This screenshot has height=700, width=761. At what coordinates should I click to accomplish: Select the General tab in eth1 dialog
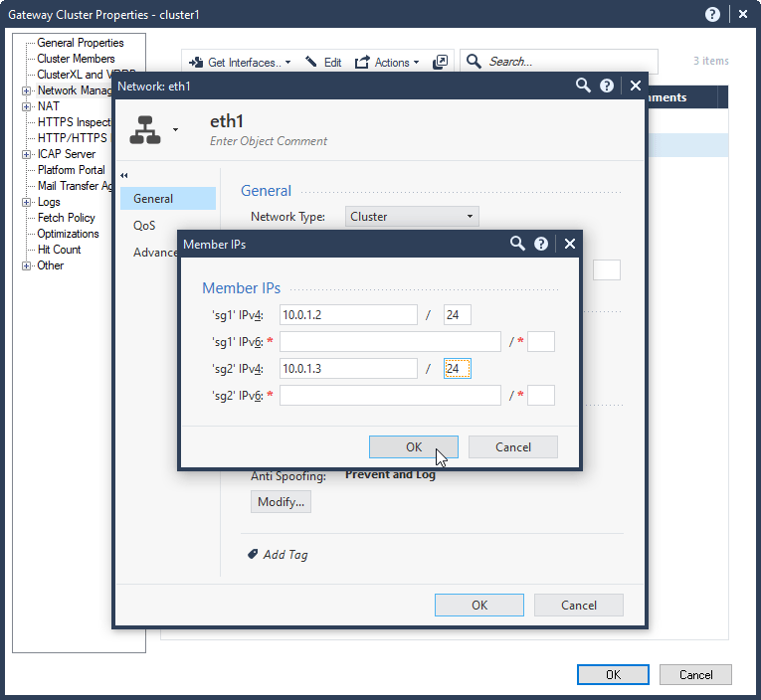tap(168, 199)
